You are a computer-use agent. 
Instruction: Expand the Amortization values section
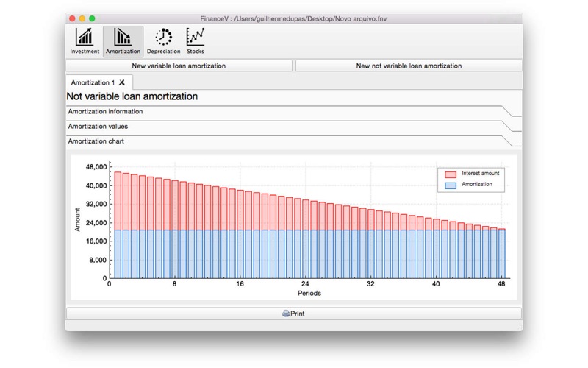(x=293, y=127)
